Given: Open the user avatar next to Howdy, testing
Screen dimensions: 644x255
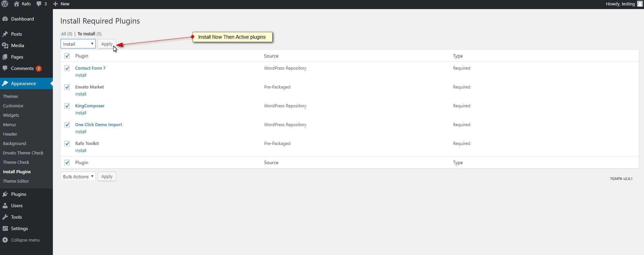Looking at the screenshot, I should [640, 4].
